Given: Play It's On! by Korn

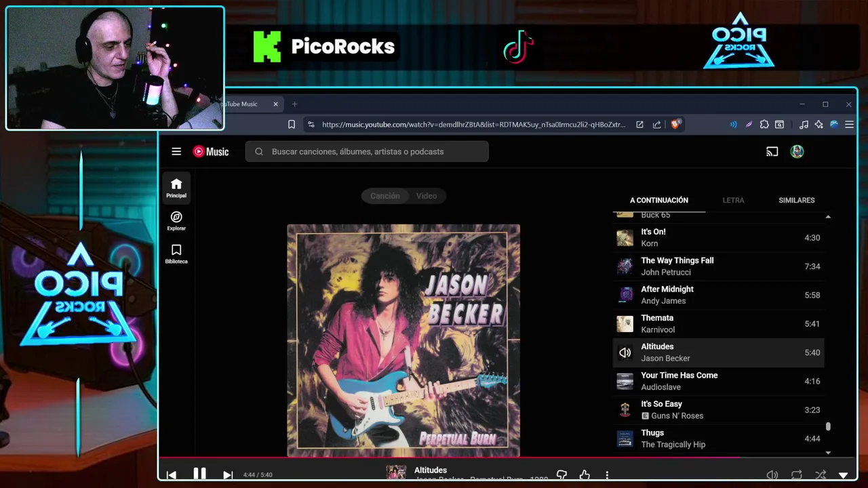Looking at the screenshot, I should click(718, 238).
